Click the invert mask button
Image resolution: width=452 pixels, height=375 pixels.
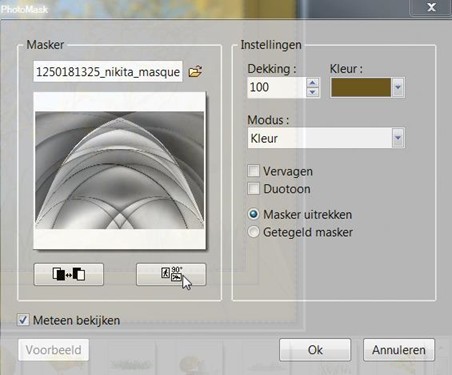(x=69, y=274)
